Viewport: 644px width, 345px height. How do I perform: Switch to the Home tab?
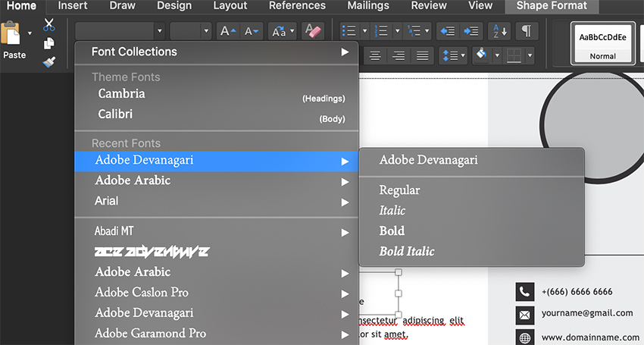click(x=21, y=6)
